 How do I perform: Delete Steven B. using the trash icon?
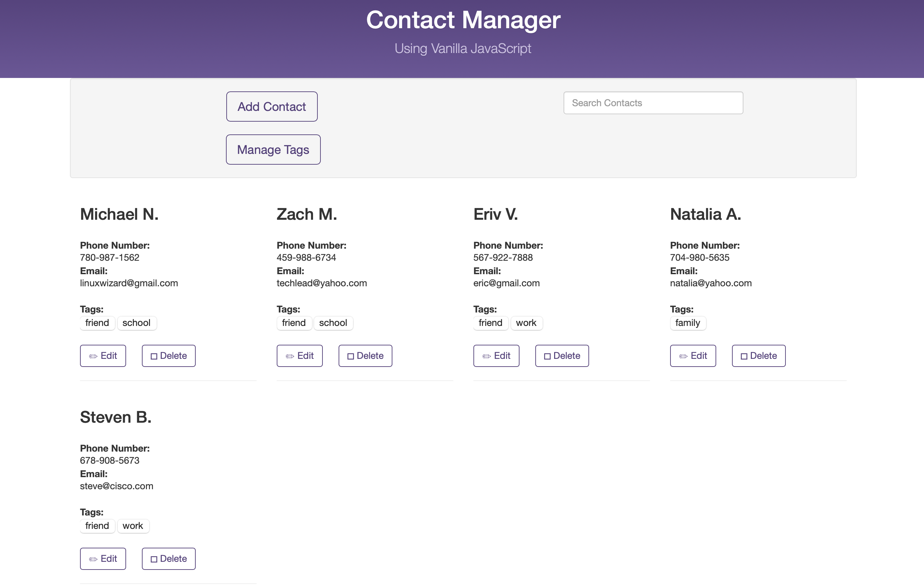tap(154, 559)
